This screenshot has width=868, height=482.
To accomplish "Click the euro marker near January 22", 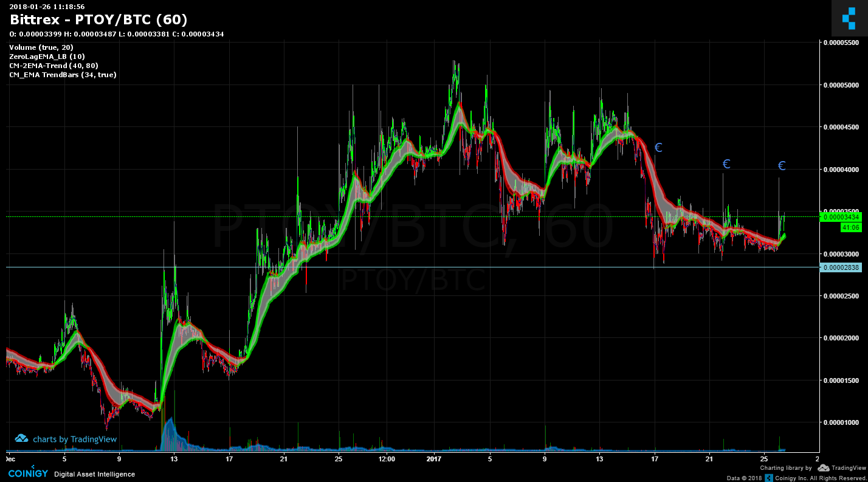I will [x=726, y=164].
